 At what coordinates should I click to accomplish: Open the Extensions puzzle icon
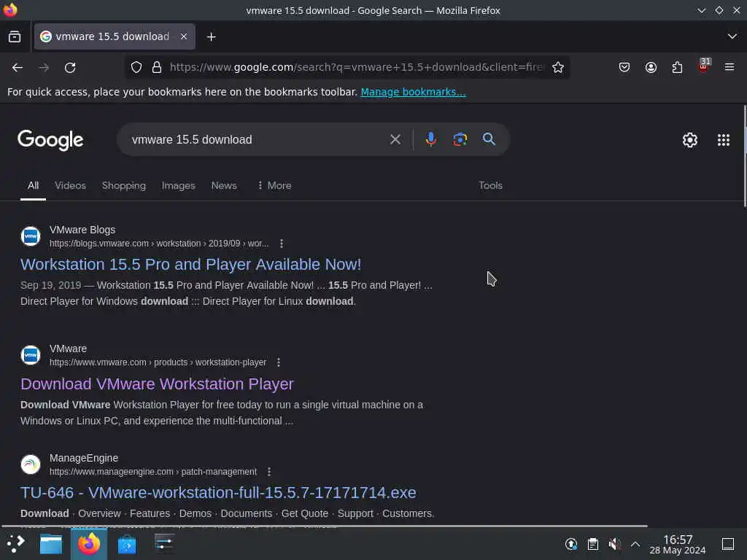677,67
